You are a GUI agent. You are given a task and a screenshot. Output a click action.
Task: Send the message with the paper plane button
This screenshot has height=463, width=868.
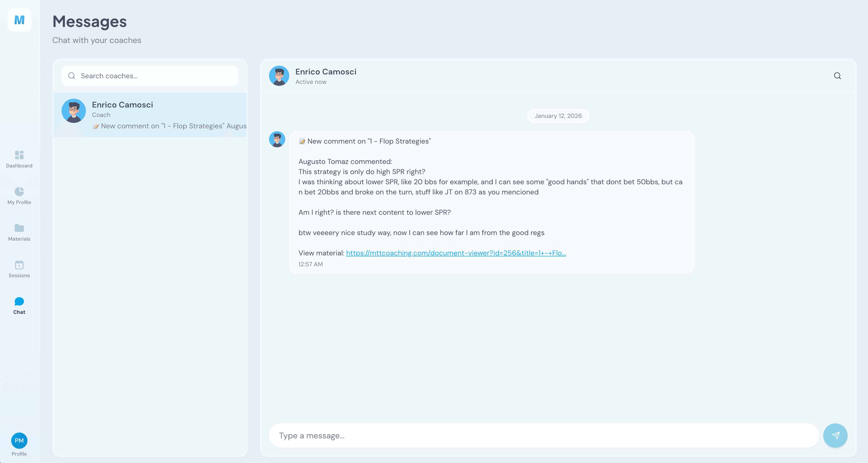tap(835, 435)
